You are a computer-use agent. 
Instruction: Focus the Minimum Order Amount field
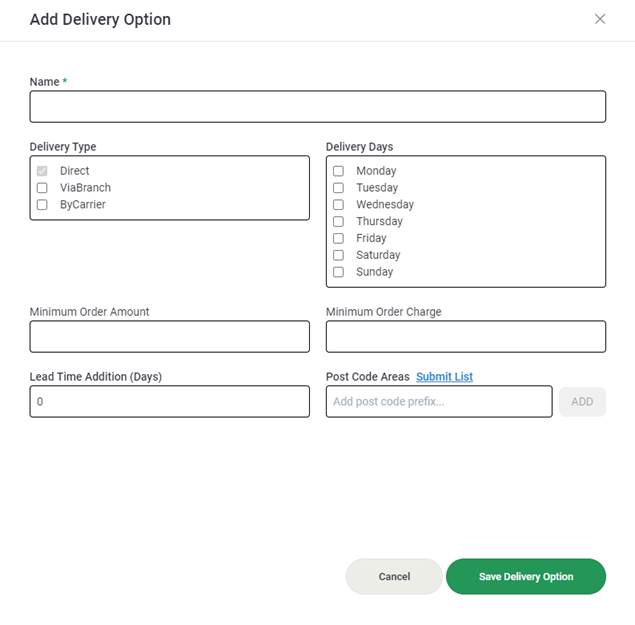pos(170,337)
